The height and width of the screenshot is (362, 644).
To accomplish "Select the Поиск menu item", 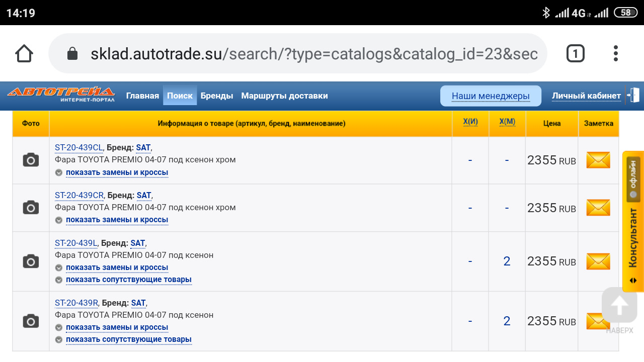I will 180,96.
